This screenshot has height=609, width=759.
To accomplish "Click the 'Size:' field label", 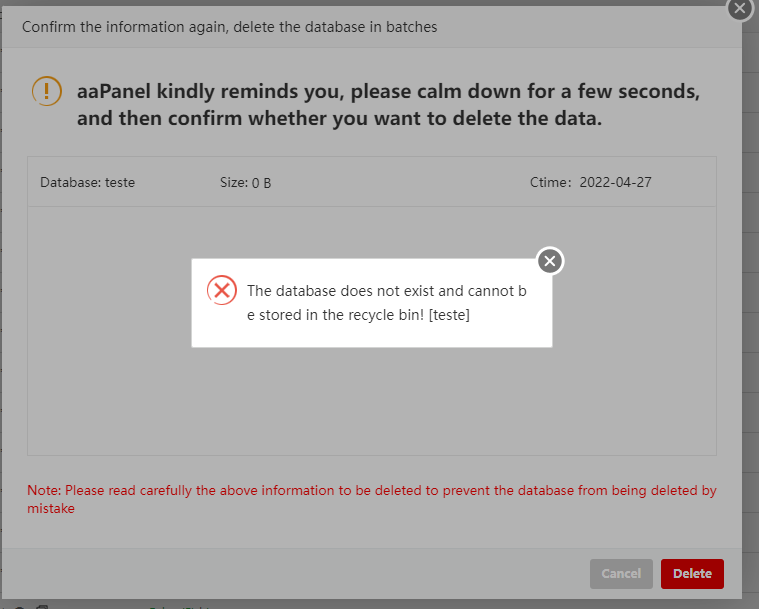I will pyautogui.click(x=234, y=183).
